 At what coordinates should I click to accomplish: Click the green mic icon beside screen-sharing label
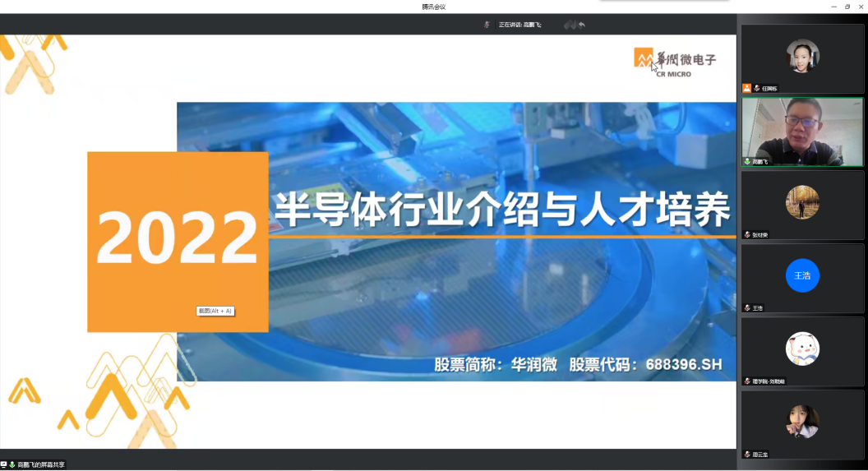pos(12,464)
